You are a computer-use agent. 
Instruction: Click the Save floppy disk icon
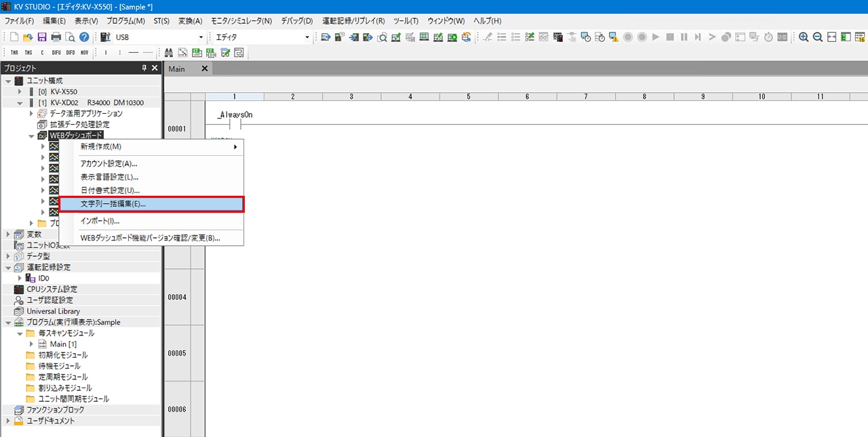[42, 37]
